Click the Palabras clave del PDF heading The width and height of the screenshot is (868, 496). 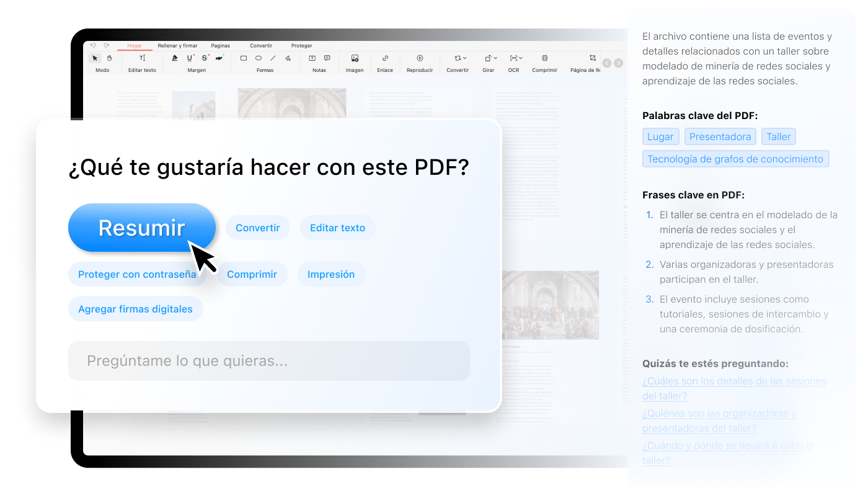click(x=700, y=116)
